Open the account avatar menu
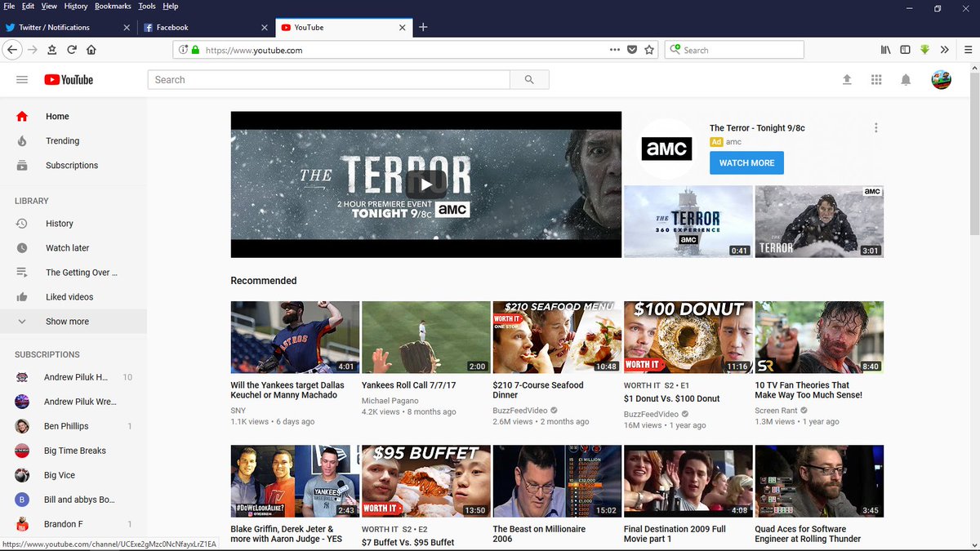The height and width of the screenshot is (551, 980). tap(942, 79)
